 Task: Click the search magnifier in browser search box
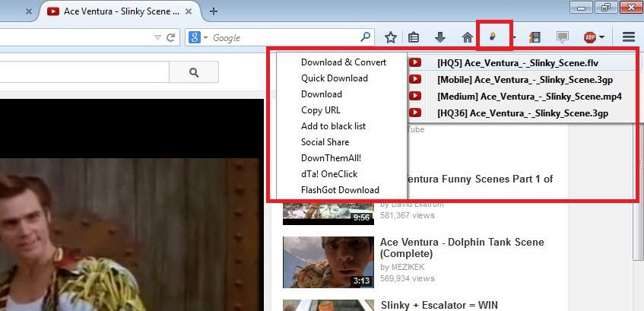365,37
